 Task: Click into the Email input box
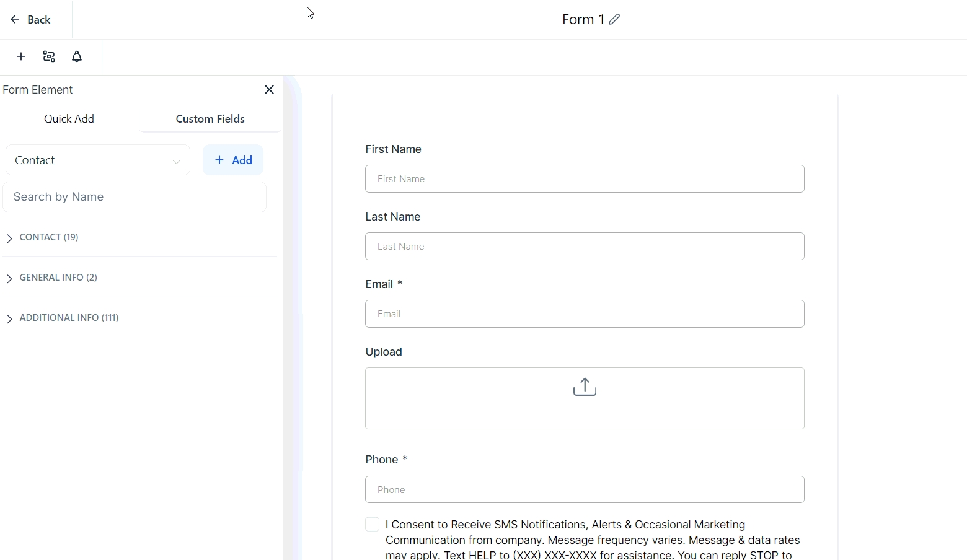[x=585, y=314]
